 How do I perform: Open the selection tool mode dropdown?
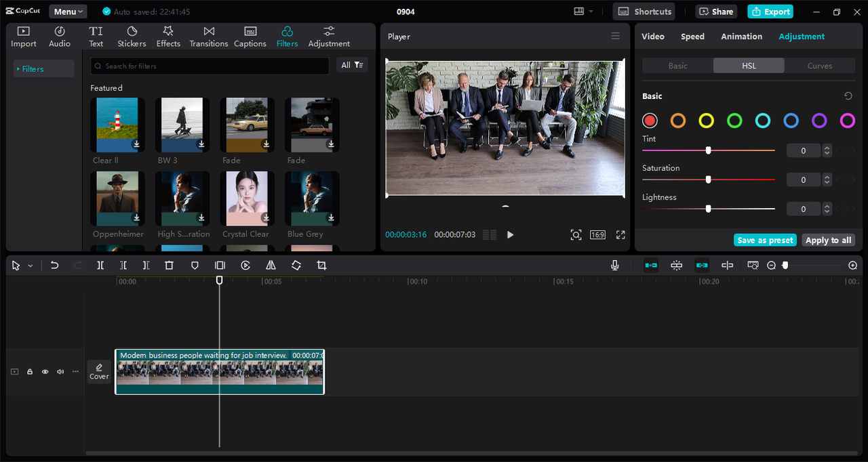pyautogui.click(x=30, y=266)
